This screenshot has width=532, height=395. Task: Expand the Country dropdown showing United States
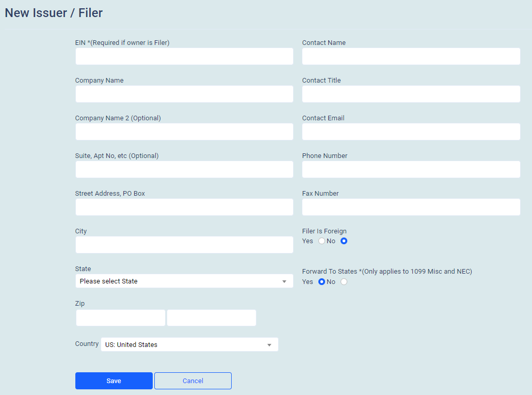coord(189,344)
